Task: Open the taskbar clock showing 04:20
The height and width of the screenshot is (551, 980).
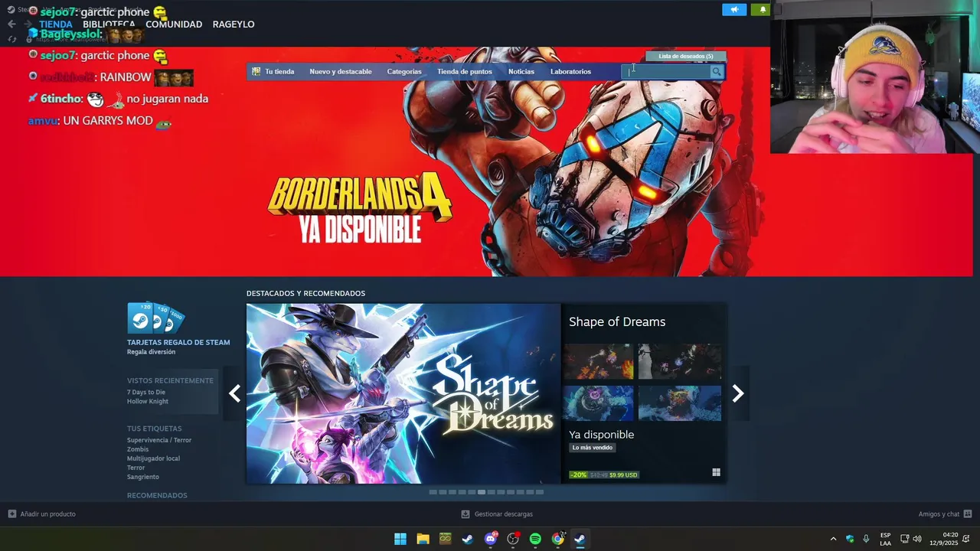Action: pos(944,539)
